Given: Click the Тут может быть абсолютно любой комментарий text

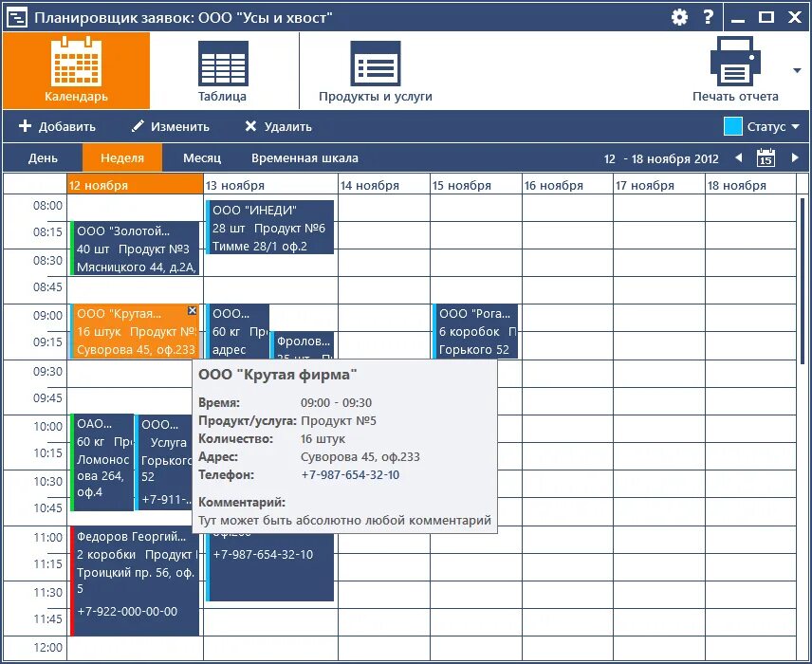Looking at the screenshot, I should 344,520.
